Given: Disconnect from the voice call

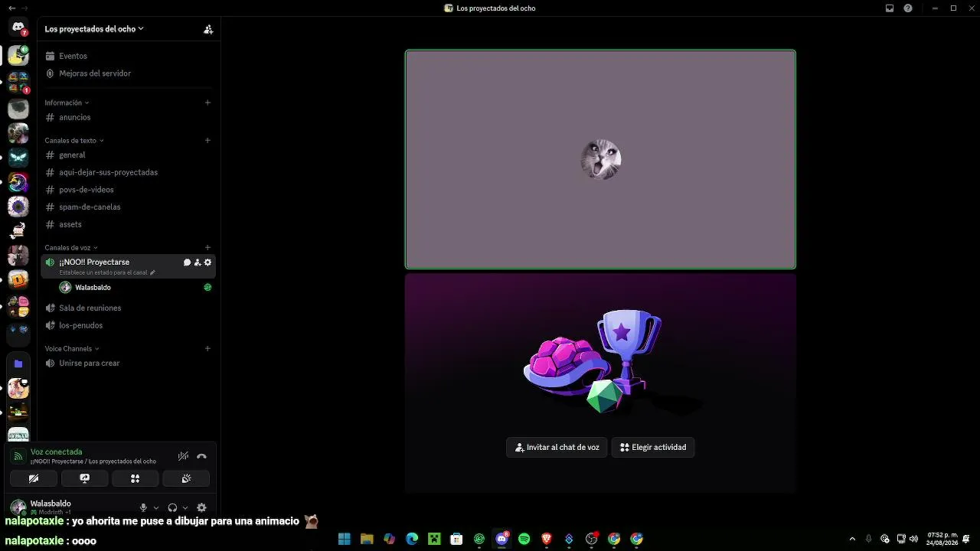Looking at the screenshot, I should tap(201, 456).
